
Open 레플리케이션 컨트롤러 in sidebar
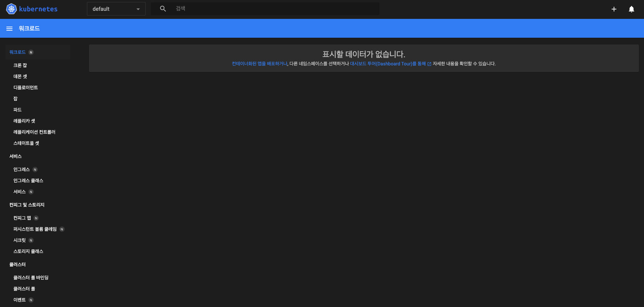pos(34,132)
